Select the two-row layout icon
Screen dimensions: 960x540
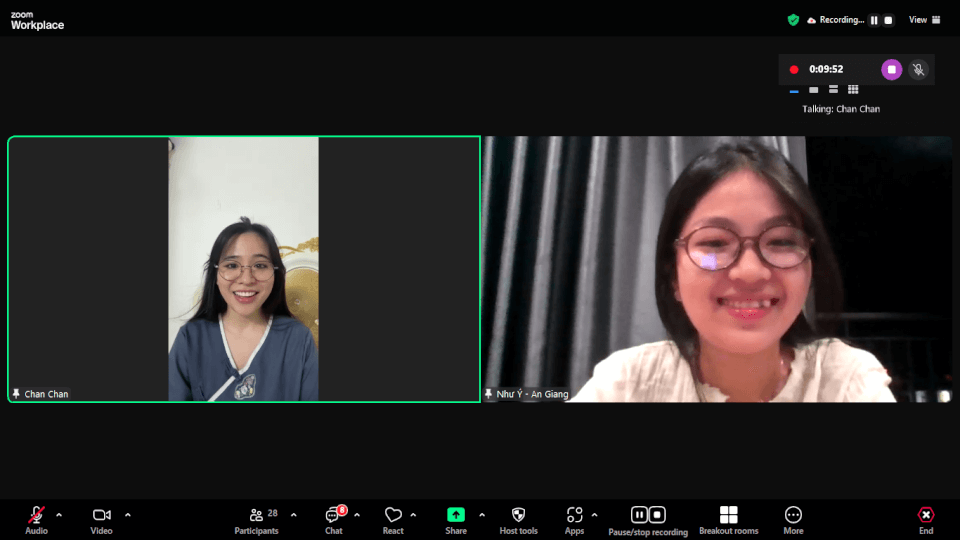[x=833, y=89]
